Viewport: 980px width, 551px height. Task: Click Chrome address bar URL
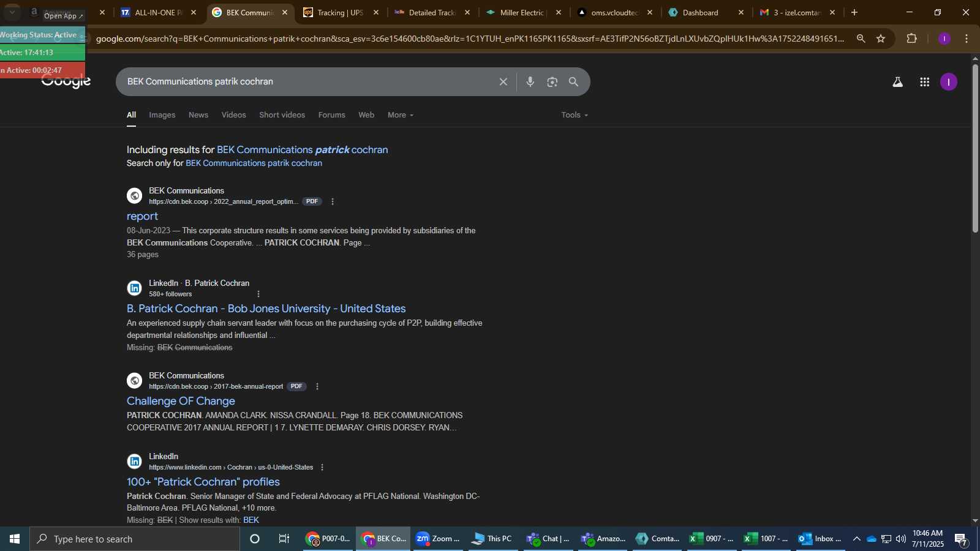click(x=470, y=39)
